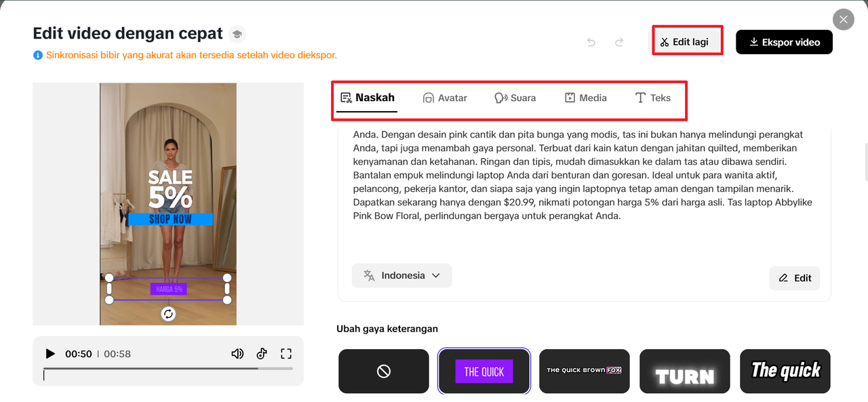The height and width of the screenshot is (402, 868).
Task: Choose the purple THE QUICK caption style
Action: 484,371
